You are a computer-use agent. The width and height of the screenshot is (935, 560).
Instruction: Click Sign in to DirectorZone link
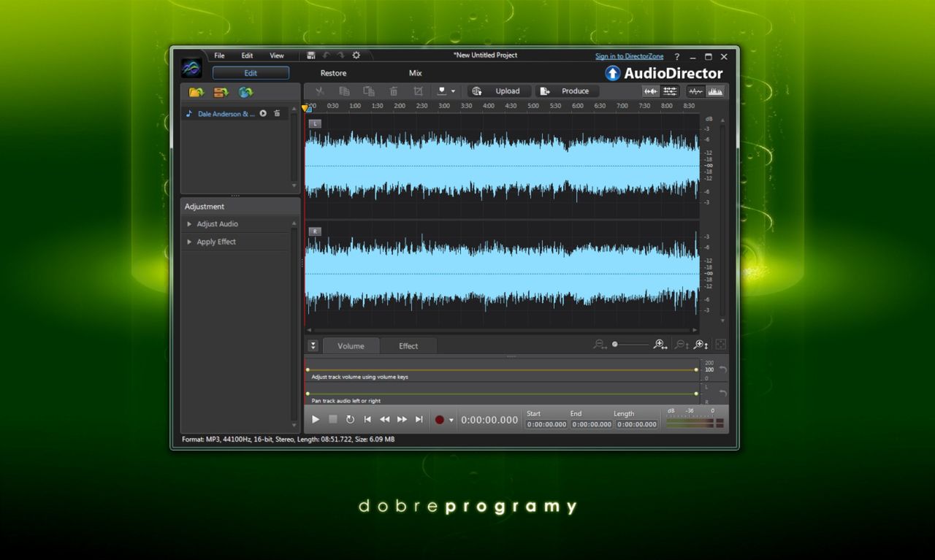click(x=630, y=56)
